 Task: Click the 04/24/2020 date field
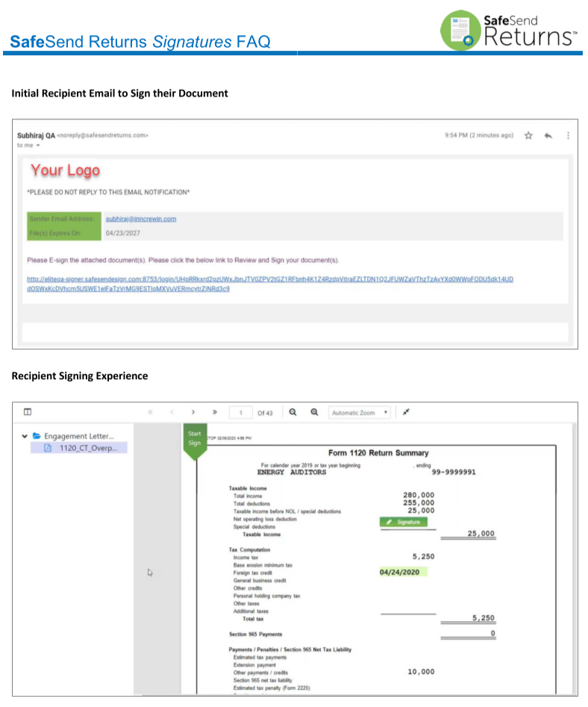(403, 572)
